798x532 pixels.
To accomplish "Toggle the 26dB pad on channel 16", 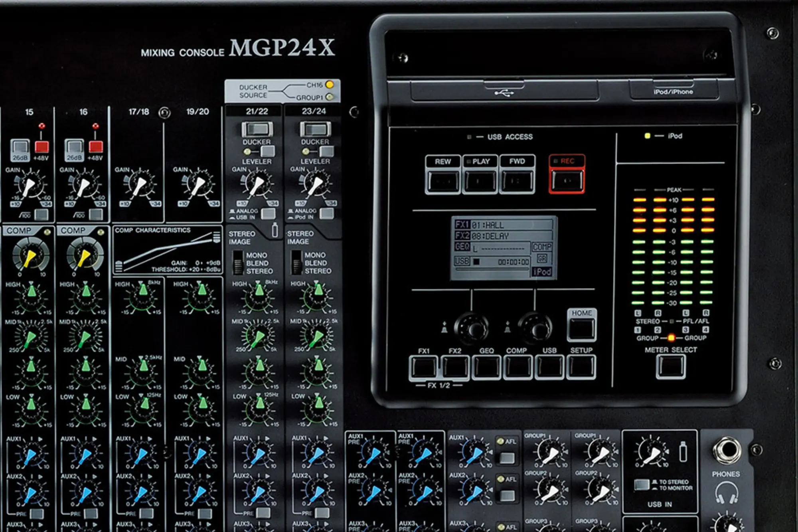I will (x=74, y=146).
